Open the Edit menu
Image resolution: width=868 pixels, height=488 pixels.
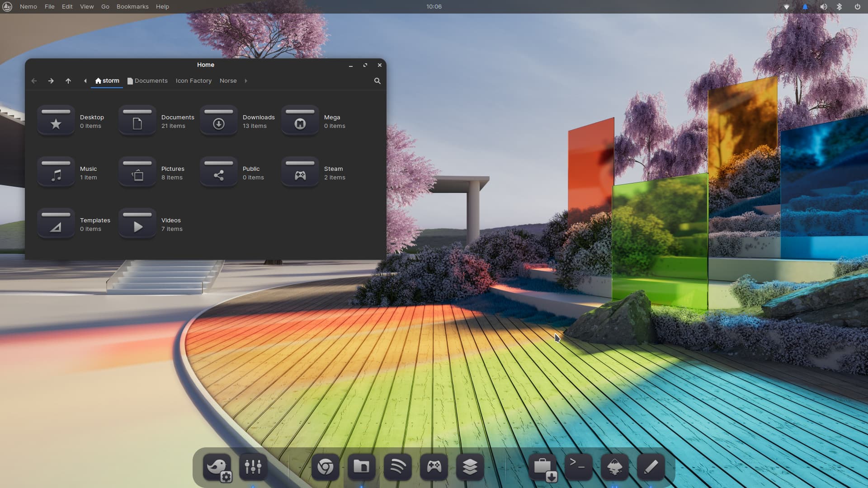point(67,7)
